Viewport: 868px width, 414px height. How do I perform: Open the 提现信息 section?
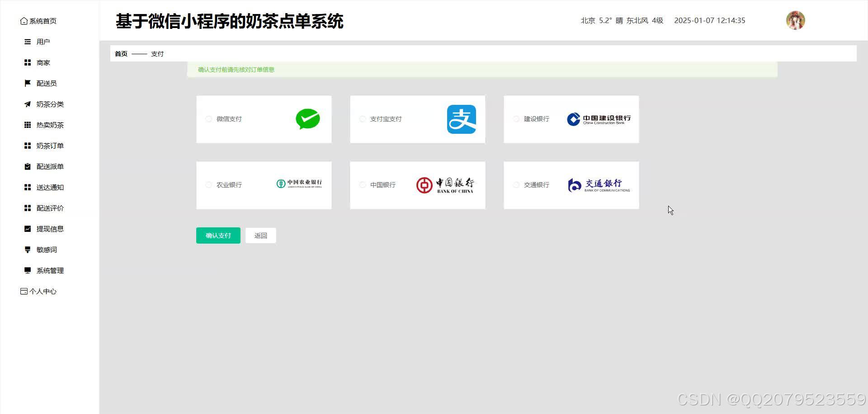50,229
